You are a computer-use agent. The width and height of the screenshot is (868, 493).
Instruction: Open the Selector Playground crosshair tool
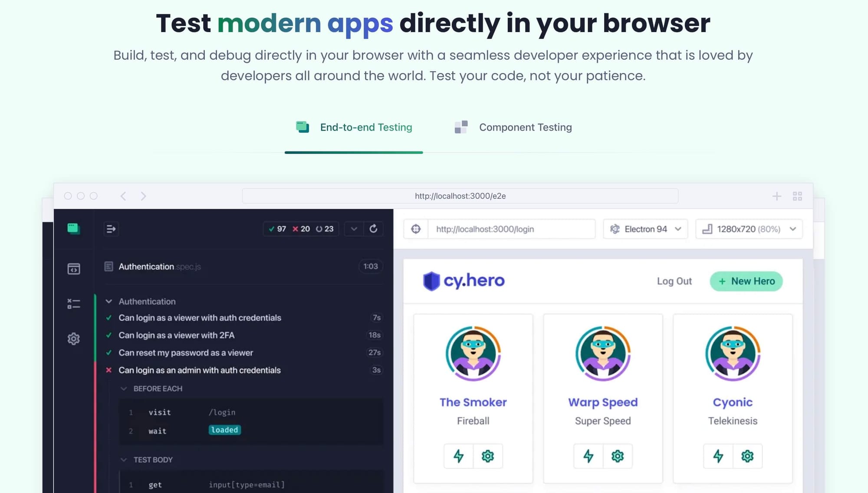coord(415,229)
